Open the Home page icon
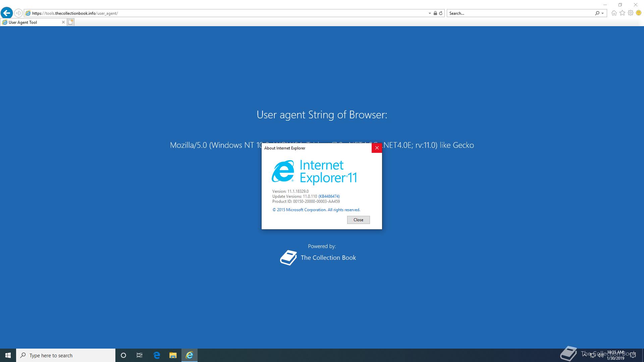The image size is (644, 362). [614, 13]
